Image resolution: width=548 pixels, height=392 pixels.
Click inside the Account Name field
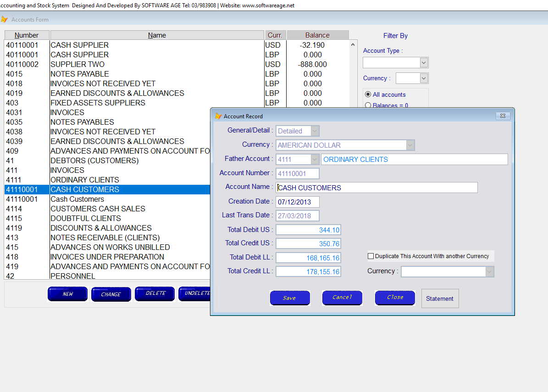pyautogui.click(x=376, y=188)
